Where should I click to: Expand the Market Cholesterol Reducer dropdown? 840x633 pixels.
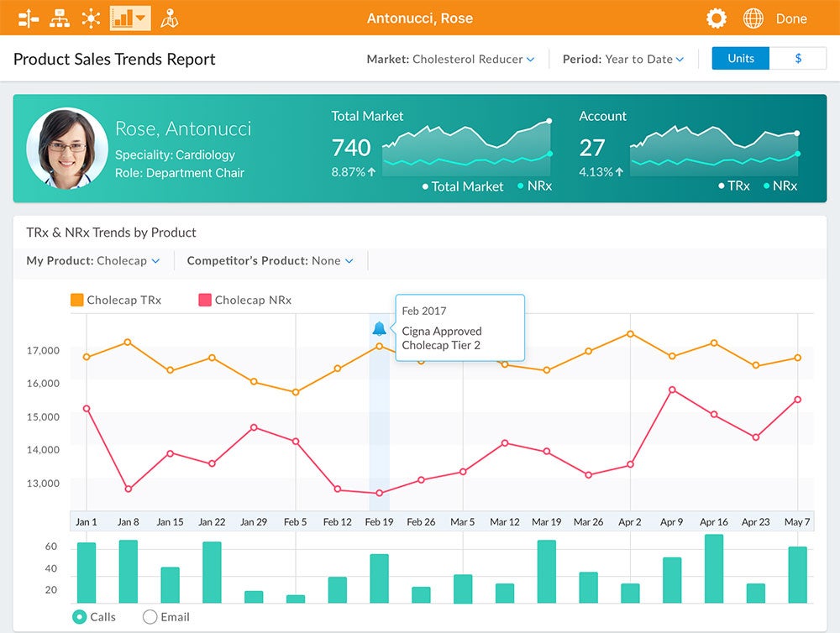[451, 60]
